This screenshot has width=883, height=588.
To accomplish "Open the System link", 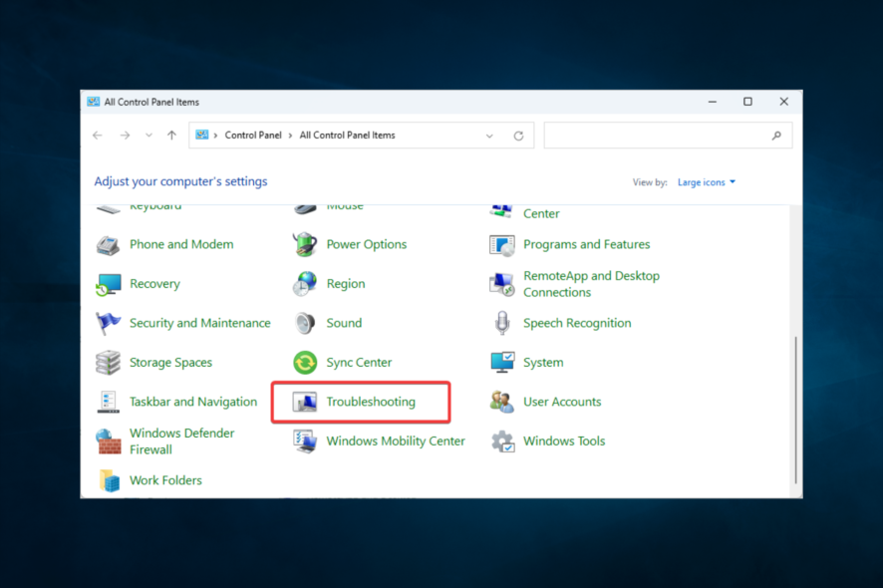I will (x=543, y=363).
